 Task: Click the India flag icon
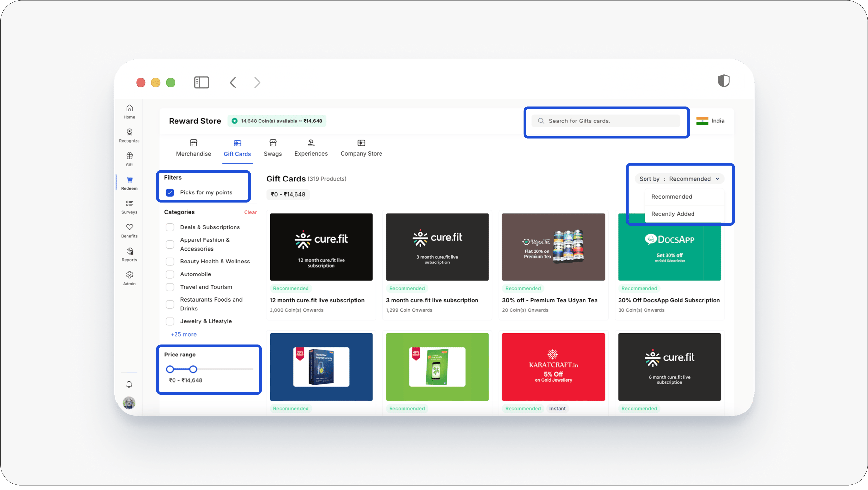coord(702,121)
